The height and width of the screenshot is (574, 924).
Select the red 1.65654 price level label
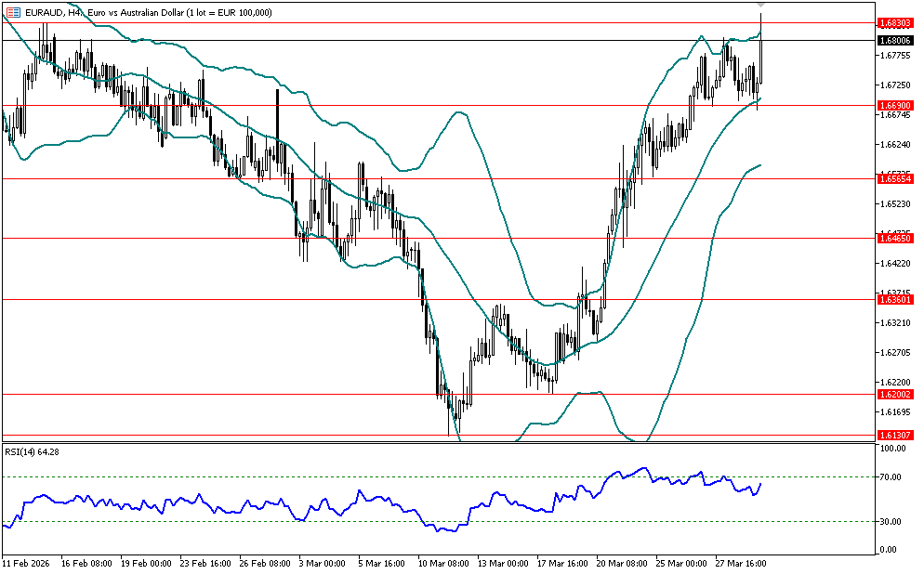pyautogui.click(x=894, y=178)
